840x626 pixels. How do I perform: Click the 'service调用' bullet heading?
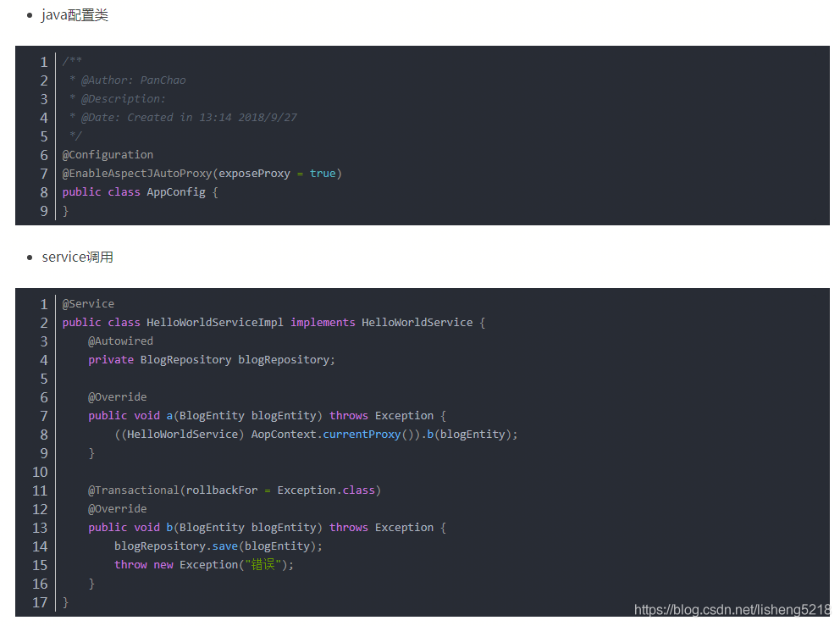(x=78, y=258)
